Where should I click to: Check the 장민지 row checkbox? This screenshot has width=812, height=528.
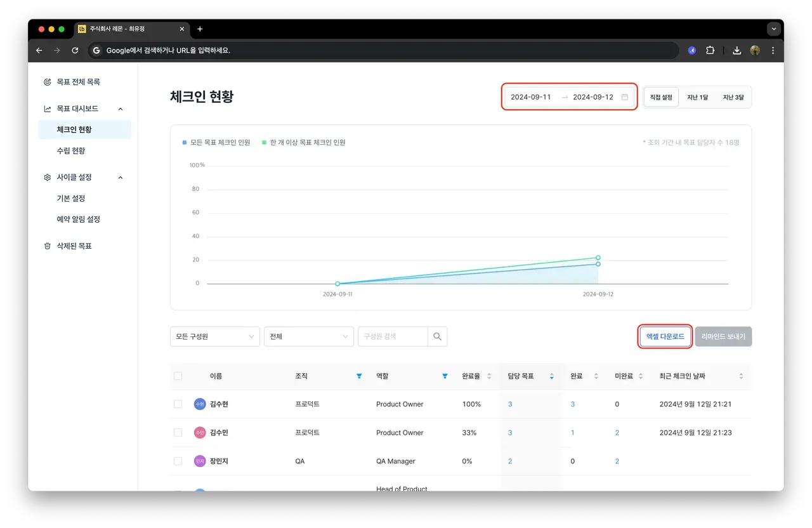[178, 461]
